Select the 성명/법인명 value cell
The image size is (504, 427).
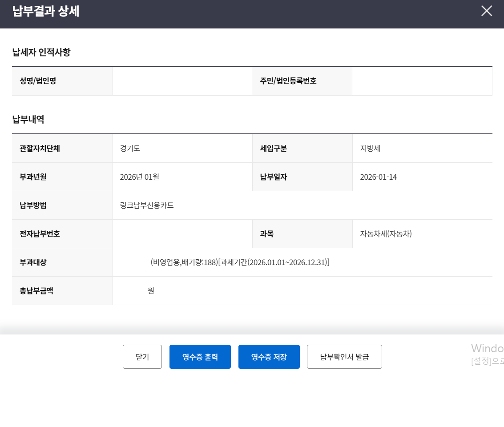pos(181,81)
